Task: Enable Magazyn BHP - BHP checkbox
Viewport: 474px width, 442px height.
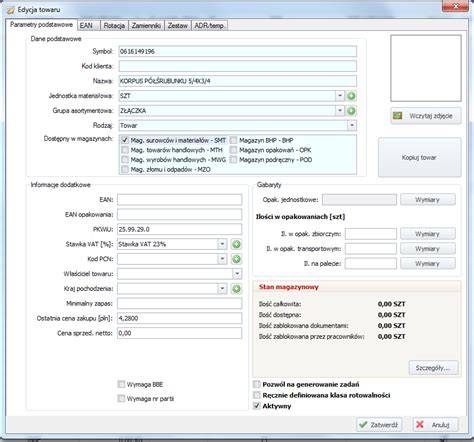Action: pyautogui.click(x=233, y=140)
